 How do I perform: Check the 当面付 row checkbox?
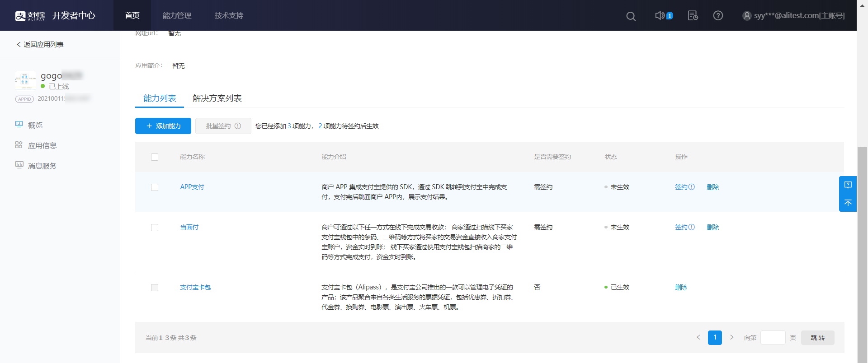pyautogui.click(x=155, y=228)
